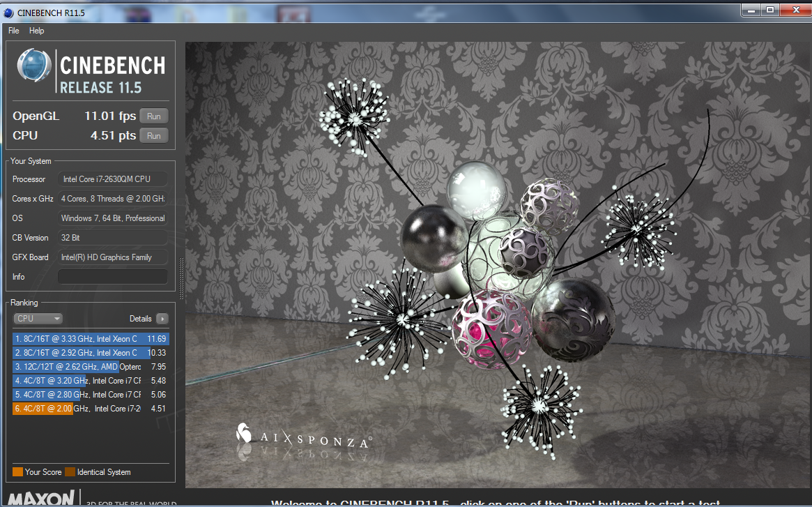This screenshot has height=507, width=812.
Task: Click the CB Version 32 Bit field
Action: (112, 237)
